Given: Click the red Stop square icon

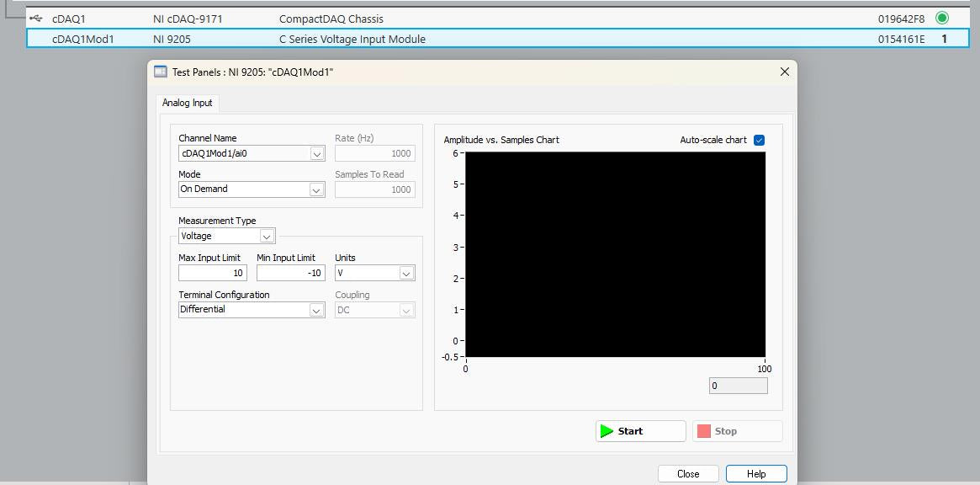Looking at the screenshot, I should pyautogui.click(x=704, y=431).
